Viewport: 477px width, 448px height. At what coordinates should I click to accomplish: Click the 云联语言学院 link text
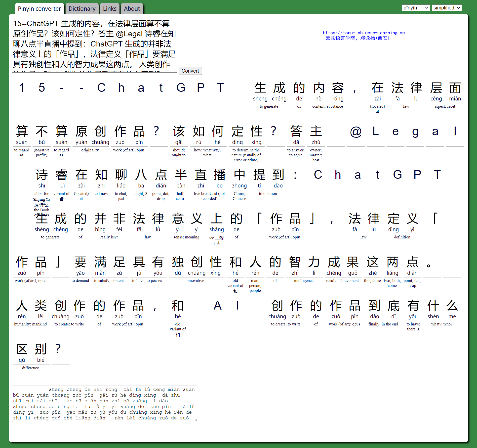pos(340,38)
